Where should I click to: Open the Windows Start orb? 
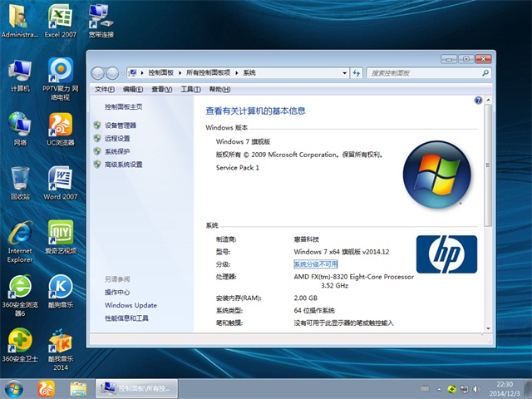pyautogui.click(x=14, y=388)
